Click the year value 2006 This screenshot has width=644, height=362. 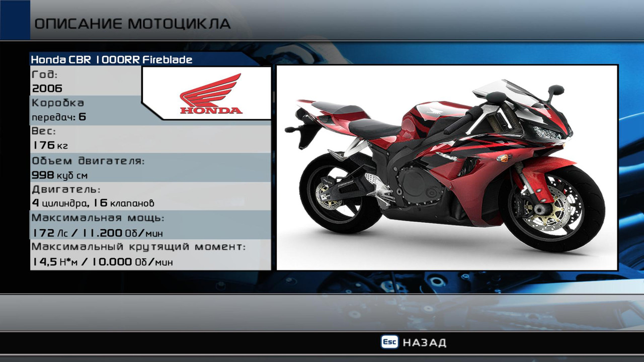[x=47, y=88]
